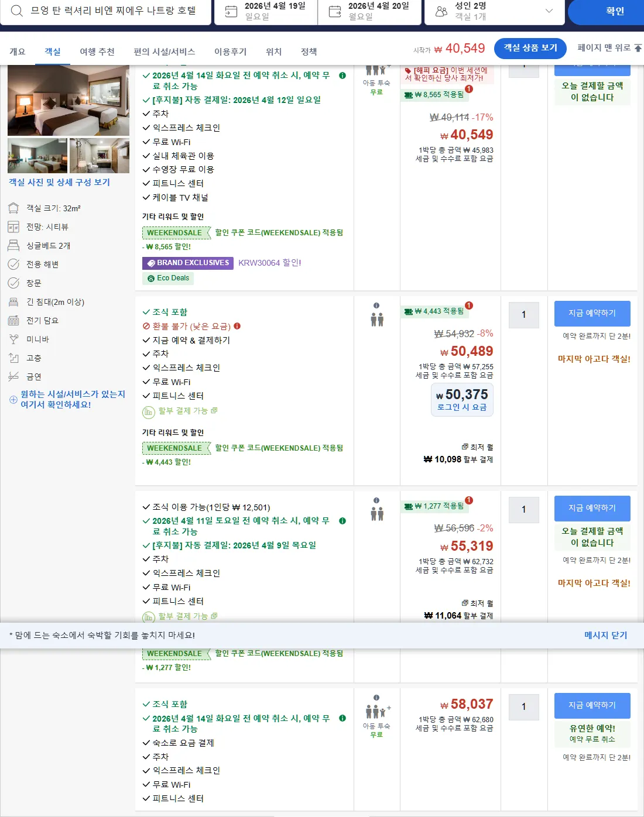Viewport: 644px width, 817px height.
Task: Go to the 편의 시설/서비스 tab
Action: 165,52
